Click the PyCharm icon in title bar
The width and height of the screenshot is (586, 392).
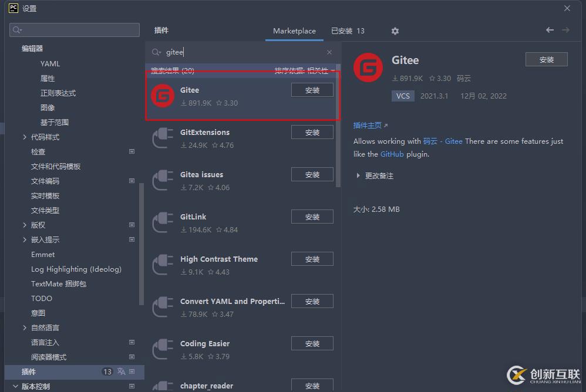pos(14,8)
